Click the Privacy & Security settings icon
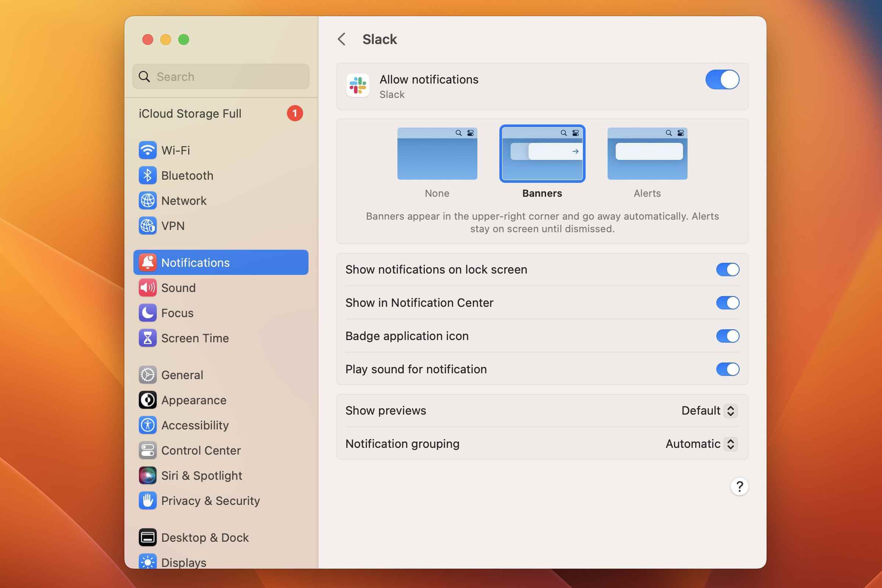Image resolution: width=882 pixels, height=588 pixels. pyautogui.click(x=146, y=501)
